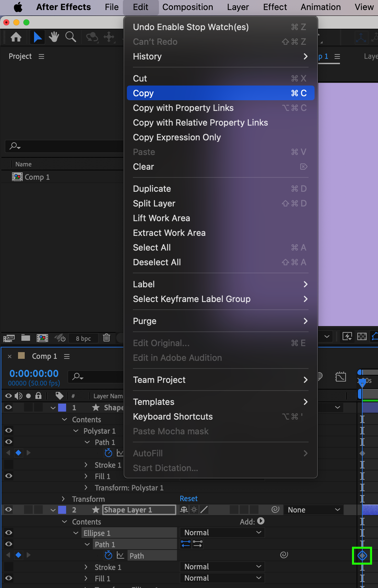
Task: Select the Zoom magnifier tool
Action: (x=70, y=37)
